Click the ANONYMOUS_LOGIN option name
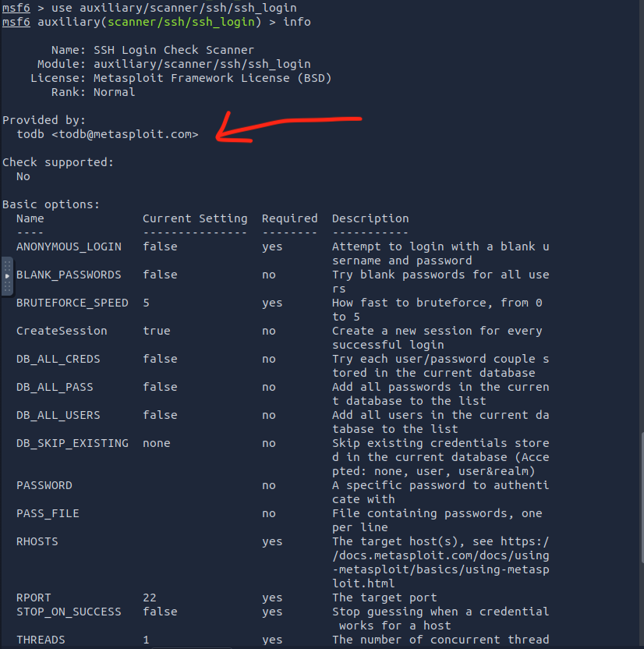Screen dimensions: 644x649 coord(69,246)
